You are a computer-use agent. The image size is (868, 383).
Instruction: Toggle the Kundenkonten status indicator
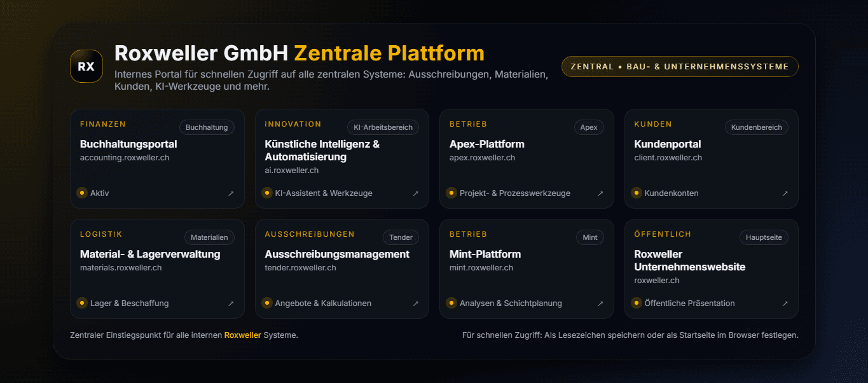tap(637, 193)
